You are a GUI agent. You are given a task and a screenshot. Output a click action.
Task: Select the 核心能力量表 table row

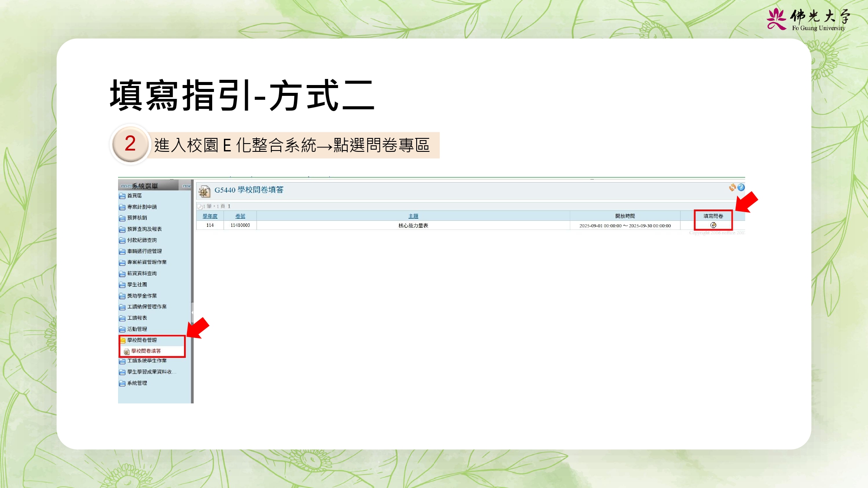pos(413,226)
